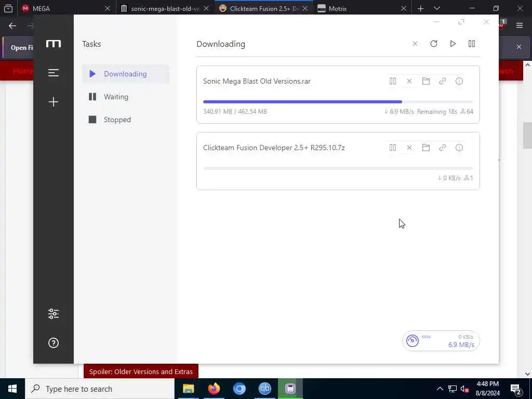This screenshot has width=532, height=399.
Task: Show hidden system tray icons
Action: (440, 389)
